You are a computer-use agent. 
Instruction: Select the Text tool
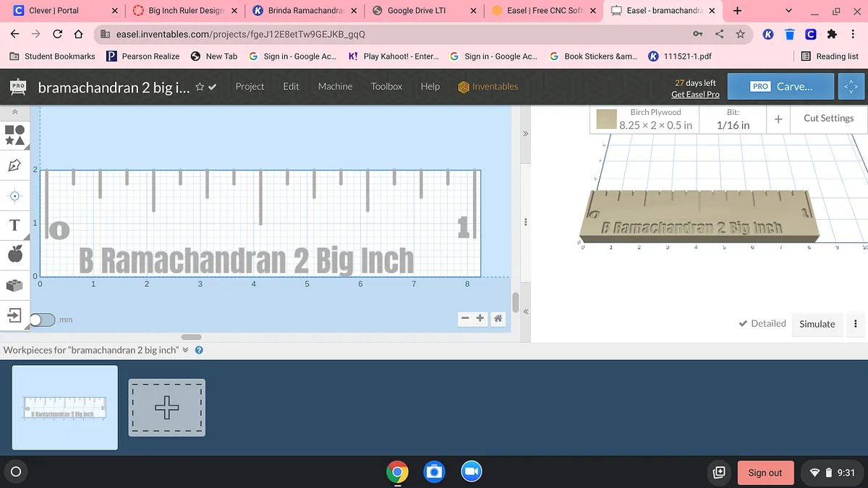pyautogui.click(x=14, y=225)
